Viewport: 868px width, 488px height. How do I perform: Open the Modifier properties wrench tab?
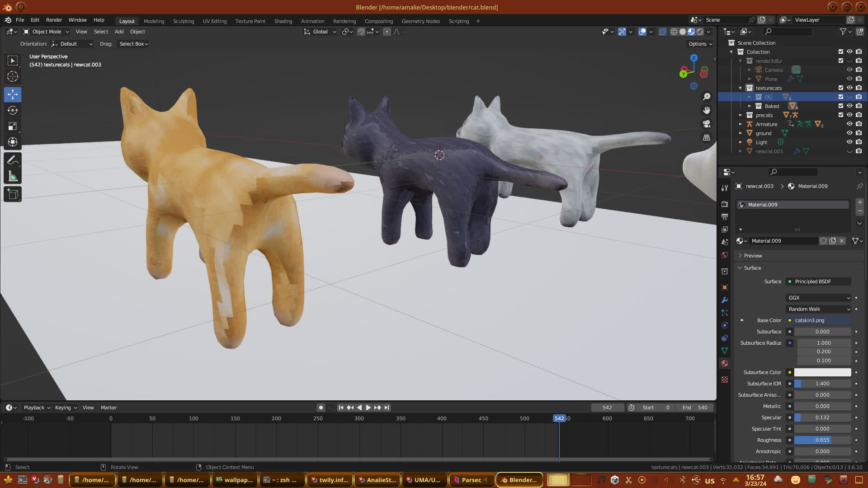[725, 300]
